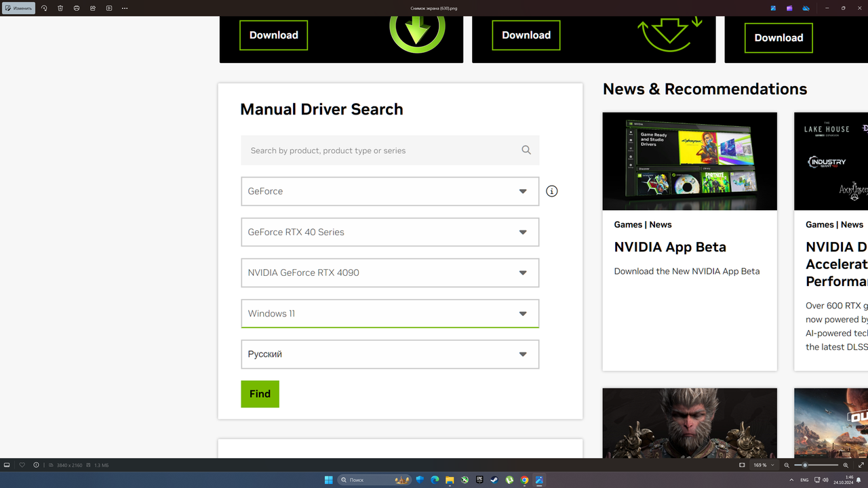Expand the hidden tray icons chevron
This screenshot has width=868, height=488.
coord(790,480)
